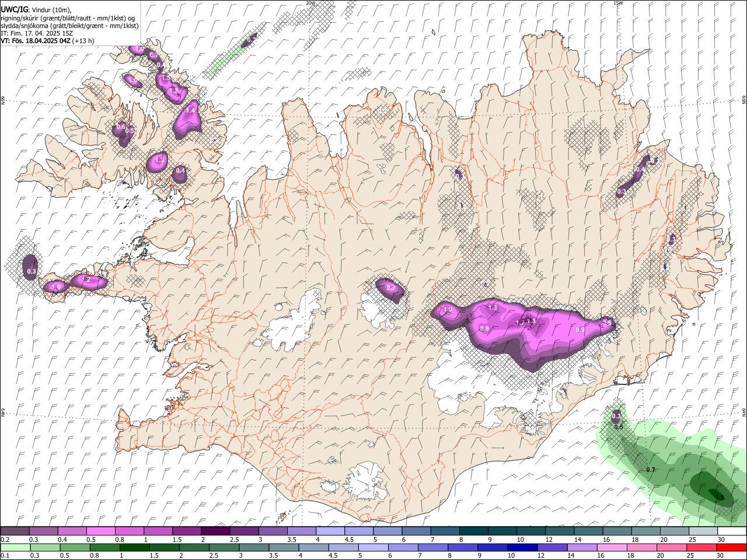Viewport: 747px width, 560px height.
Task: Select the upper legend swatch starting at 4
Action: 330,531
